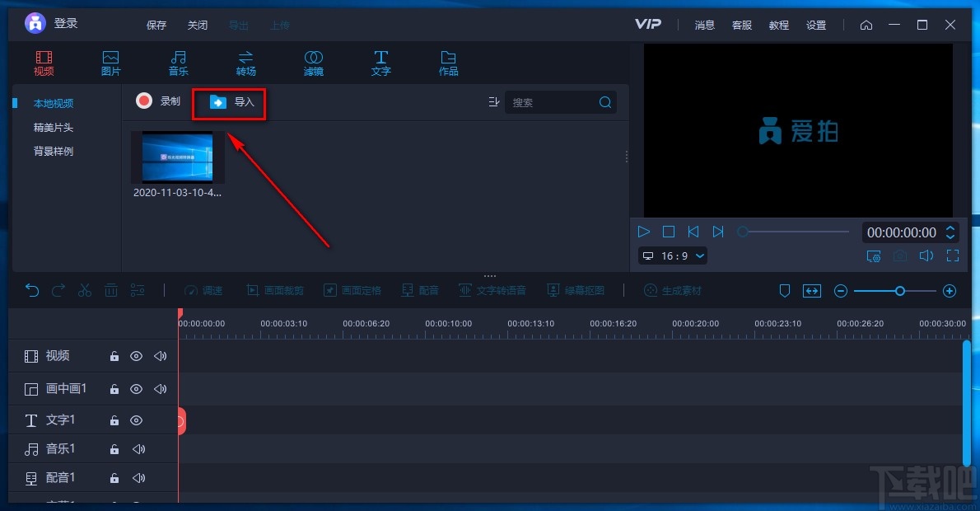Click the timecode stepper arrows
This screenshot has width=980, height=511.
pyautogui.click(x=950, y=232)
